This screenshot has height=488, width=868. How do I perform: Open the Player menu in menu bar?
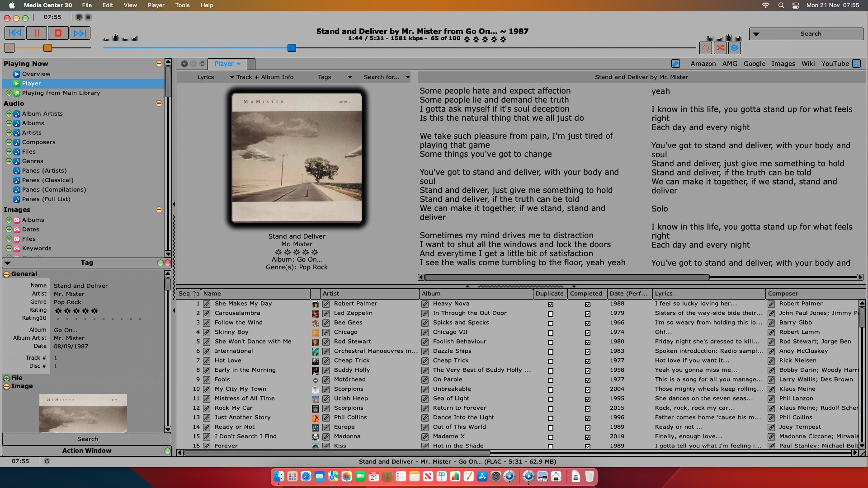pyautogui.click(x=156, y=5)
